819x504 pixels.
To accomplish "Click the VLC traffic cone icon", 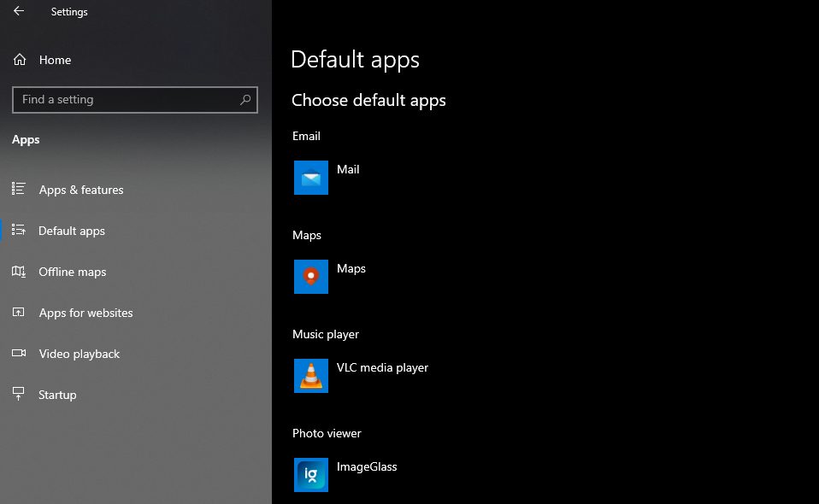I will coord(310,376).
